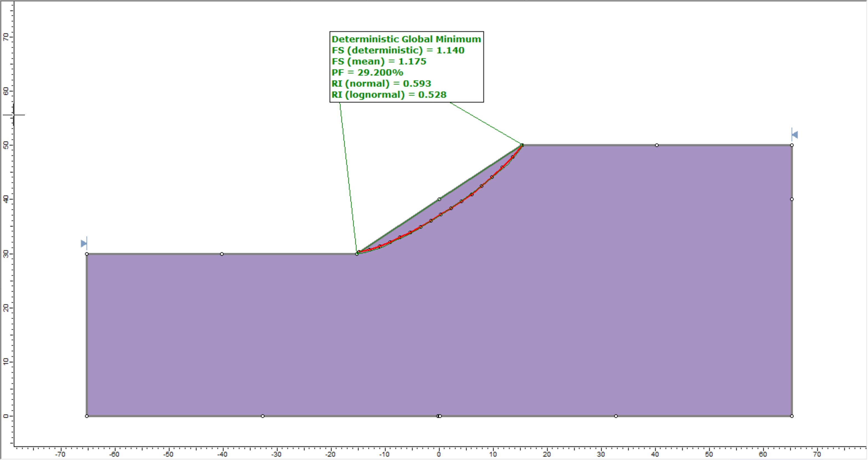The width and height of the screenshot is (868, 460).
Task: Select the bottom boundary vertex near x = -32
Action: (263, 416)
